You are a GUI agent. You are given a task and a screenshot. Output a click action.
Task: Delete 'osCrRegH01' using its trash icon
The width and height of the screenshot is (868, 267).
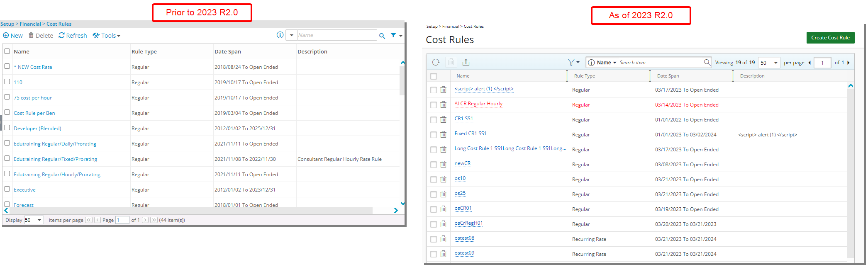(444, 224)
